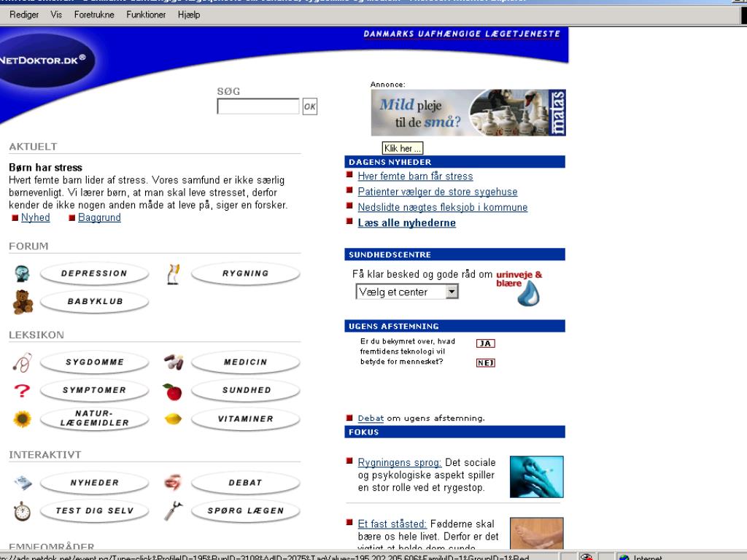The height and width of the screenshot is (560, 747).
Task: Open the Symptomer lexicon button
Action: click(94, 390)
